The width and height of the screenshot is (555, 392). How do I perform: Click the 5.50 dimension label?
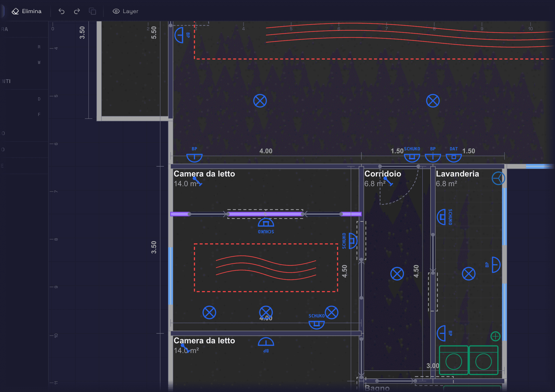pyautogui.click(x=154, y=33)
